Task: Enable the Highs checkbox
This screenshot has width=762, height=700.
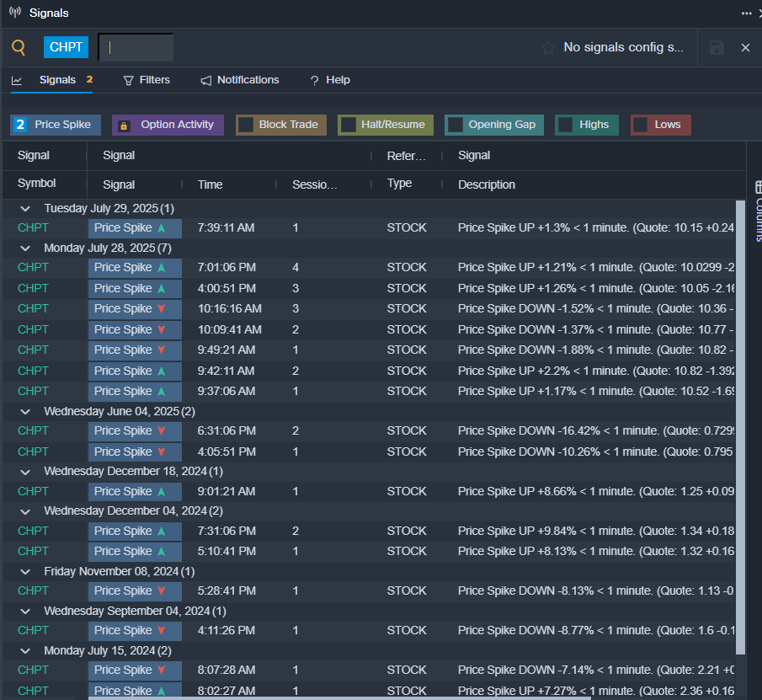Action: (x=565, y=125)
